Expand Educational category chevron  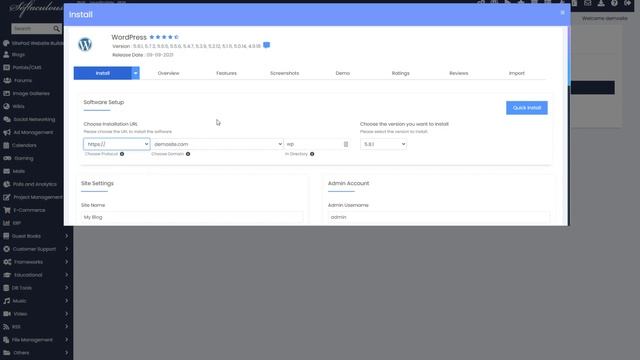67,275
